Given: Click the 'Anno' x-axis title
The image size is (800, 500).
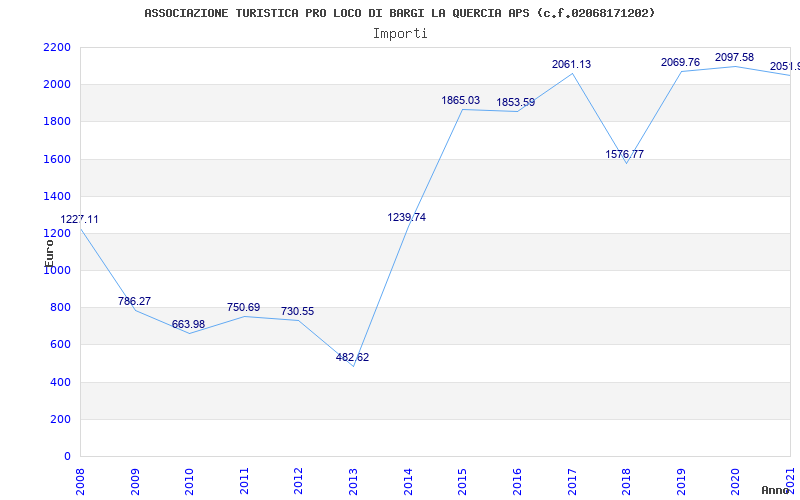Looking at the screenshot, I should (776, 491).
